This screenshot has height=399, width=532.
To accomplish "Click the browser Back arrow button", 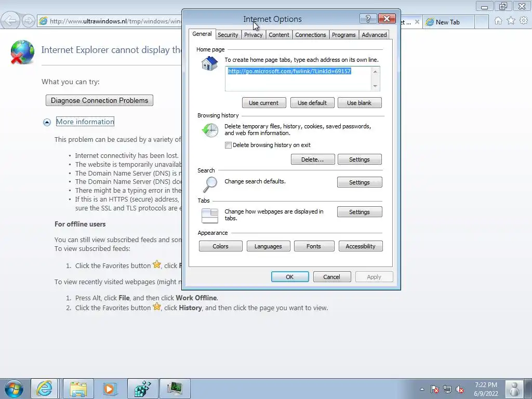I will click(10, 21).
